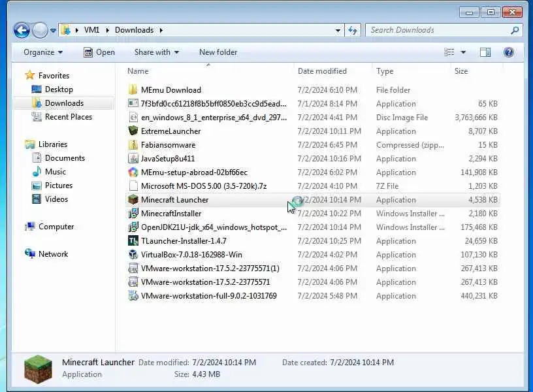Click the VM1 breadcrumb in address bar

[92, 30]
